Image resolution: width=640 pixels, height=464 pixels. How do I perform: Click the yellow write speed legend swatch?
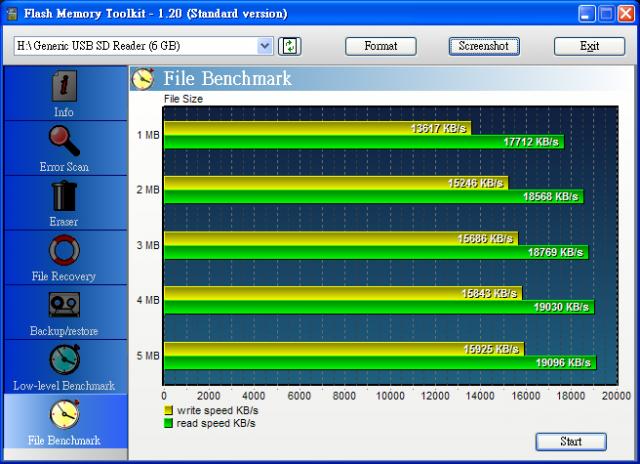click(x=168, y=410)
